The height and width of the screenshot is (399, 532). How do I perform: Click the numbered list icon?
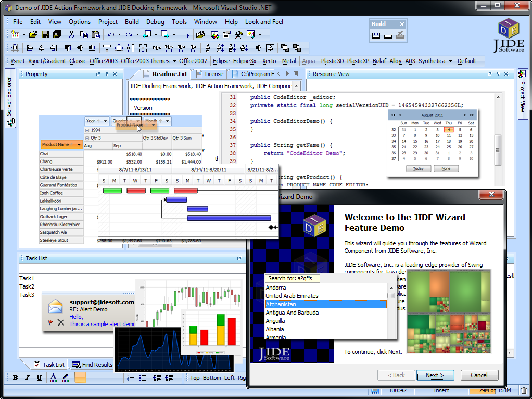pyautogui.click(x=131, y=378)
